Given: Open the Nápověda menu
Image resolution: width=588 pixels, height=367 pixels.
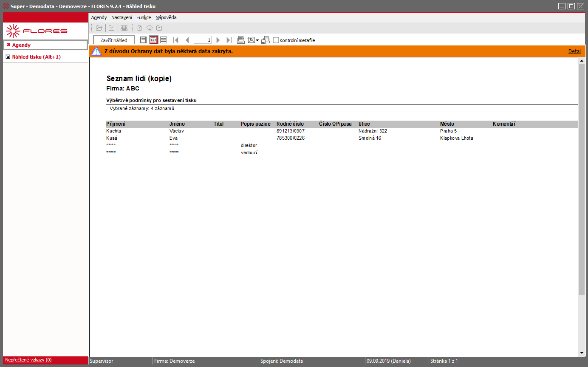Looking at the screenshot, I should 166,17.
